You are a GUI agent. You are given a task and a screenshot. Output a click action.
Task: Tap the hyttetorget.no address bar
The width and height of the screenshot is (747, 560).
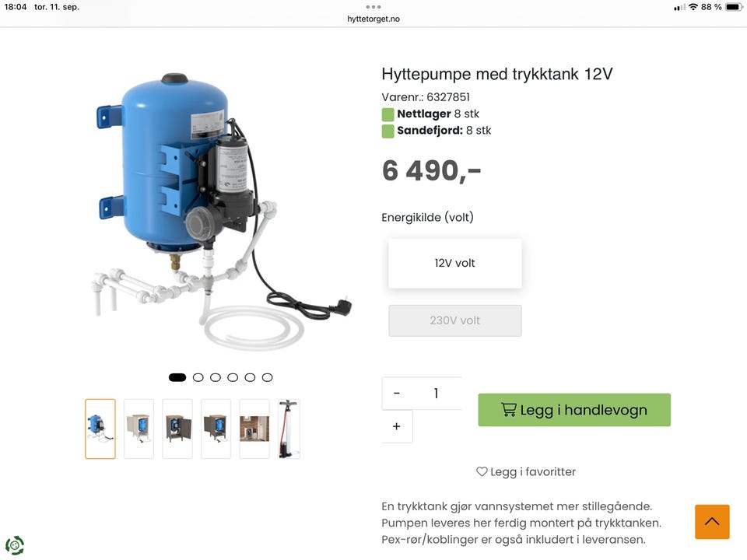tap(373, 19)
